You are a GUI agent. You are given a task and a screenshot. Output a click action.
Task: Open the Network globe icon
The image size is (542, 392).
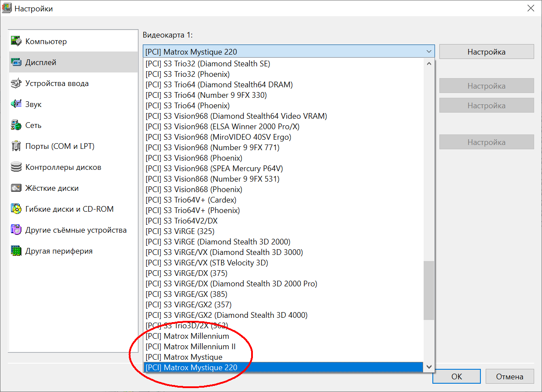(16, 125)
